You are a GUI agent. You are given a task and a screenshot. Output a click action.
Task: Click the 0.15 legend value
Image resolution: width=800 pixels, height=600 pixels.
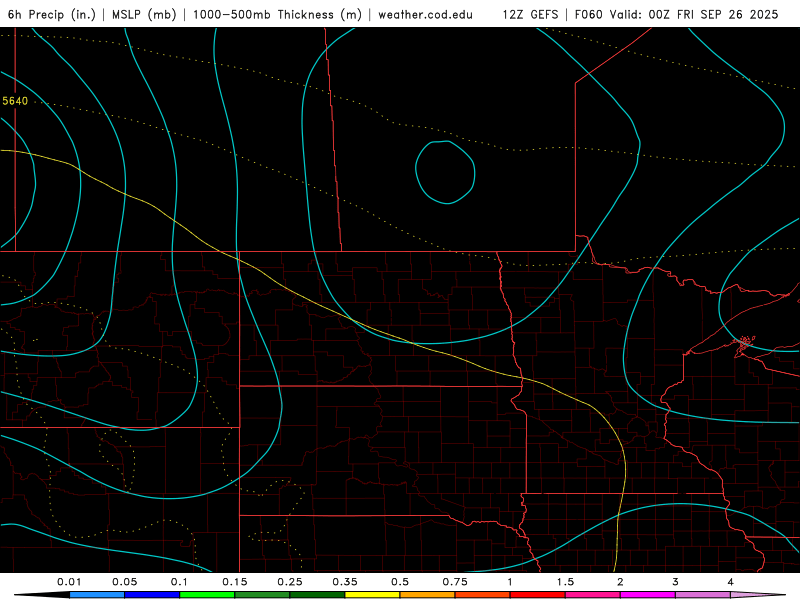click(x=235, y=582)
